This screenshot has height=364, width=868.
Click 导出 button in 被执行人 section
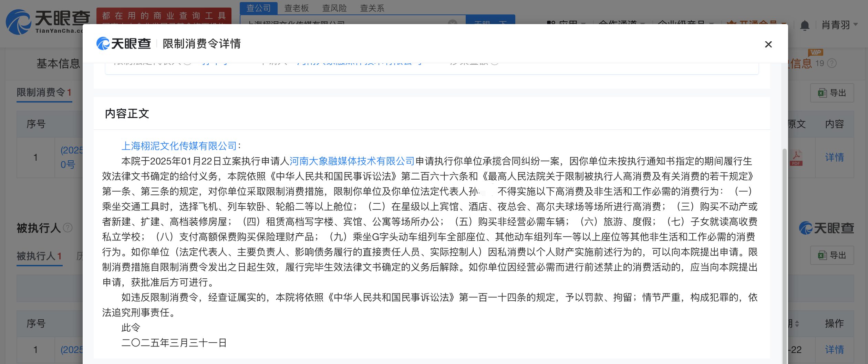[832, 255]
